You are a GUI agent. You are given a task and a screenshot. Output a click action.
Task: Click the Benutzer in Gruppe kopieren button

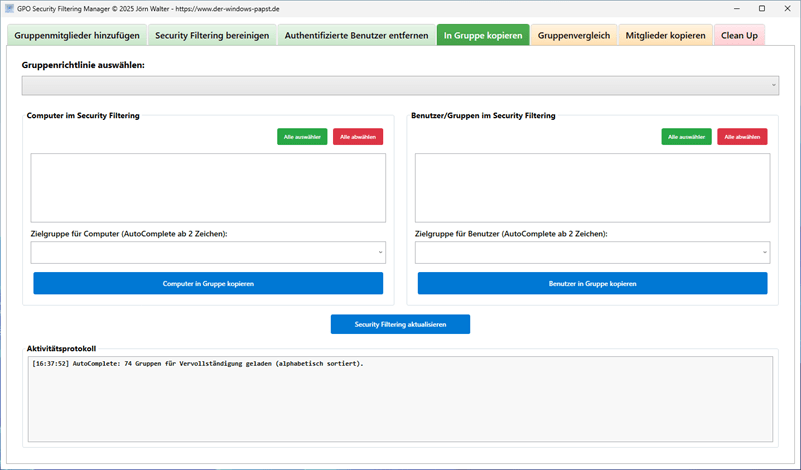[592, 284]
